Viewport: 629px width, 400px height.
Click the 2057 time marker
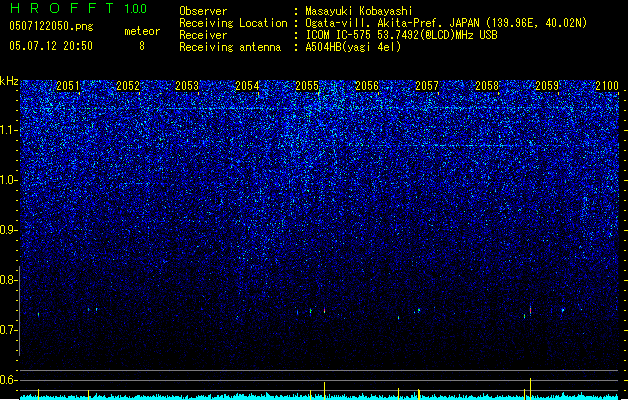pos(427,86)
